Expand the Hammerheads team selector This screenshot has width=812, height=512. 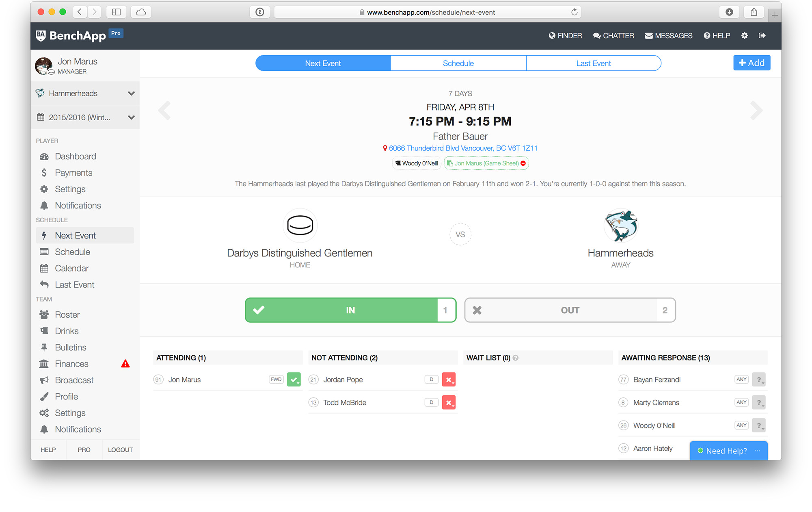[x=131, y=93]
